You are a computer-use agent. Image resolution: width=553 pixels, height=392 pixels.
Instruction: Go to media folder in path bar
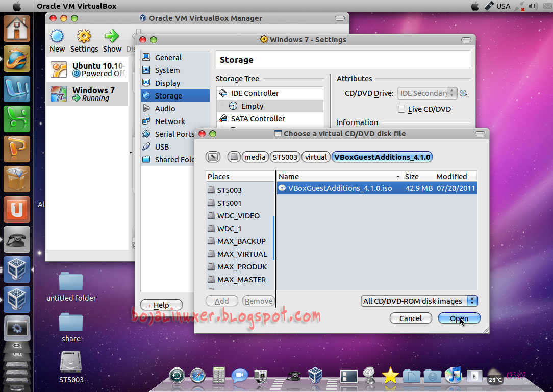tap(255, 157)
